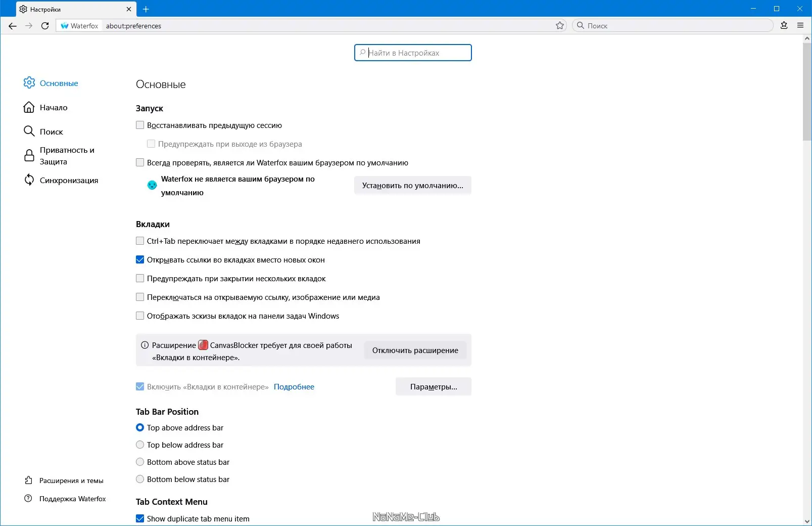The height and width of the screenshot is (526, 812).
Task: Click text Waterfox не является вашим браузером
Action: 238,186
